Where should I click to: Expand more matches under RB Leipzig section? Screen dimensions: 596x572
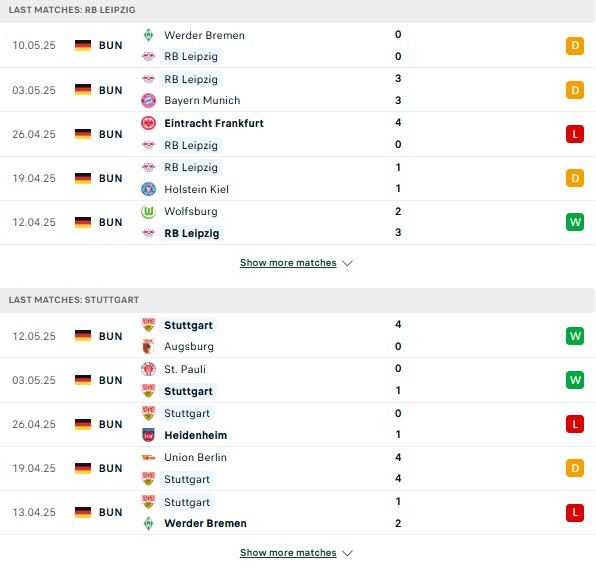288,263
